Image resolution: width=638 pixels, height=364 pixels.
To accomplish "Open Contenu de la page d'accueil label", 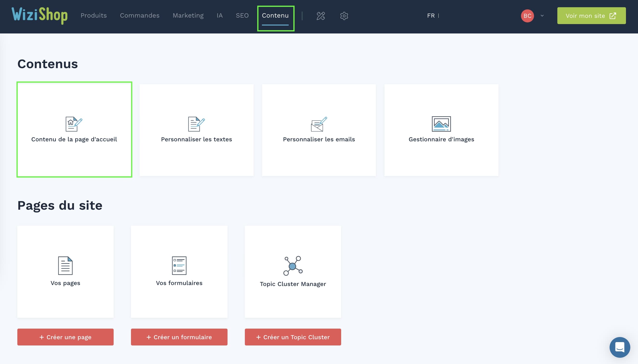I will [x=74, y=139].
